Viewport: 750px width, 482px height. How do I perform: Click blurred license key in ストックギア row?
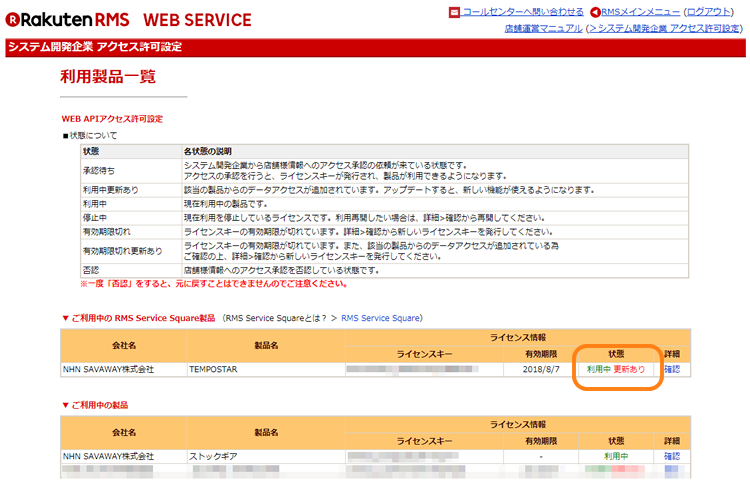pyautogui.click(x=403, y=456)
